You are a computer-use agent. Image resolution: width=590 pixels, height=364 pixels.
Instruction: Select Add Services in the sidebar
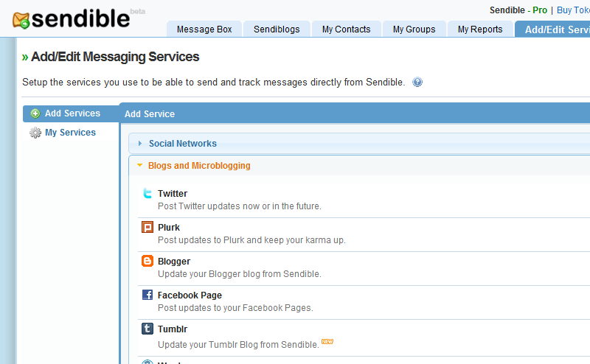click(72, 113)
